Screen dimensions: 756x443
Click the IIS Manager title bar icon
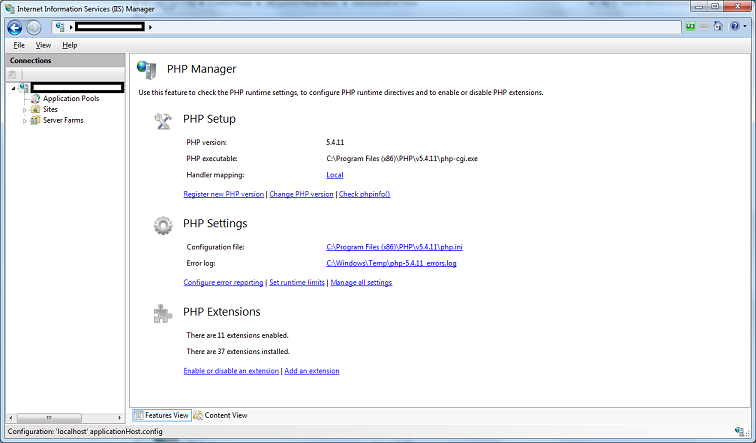9,8
